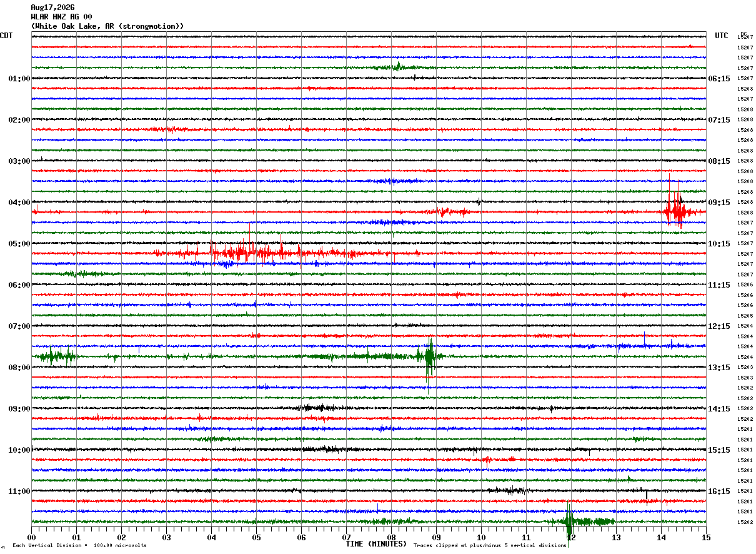Click the CDT timezone label
Screen dimensions: 756x554
click(6, 36)
